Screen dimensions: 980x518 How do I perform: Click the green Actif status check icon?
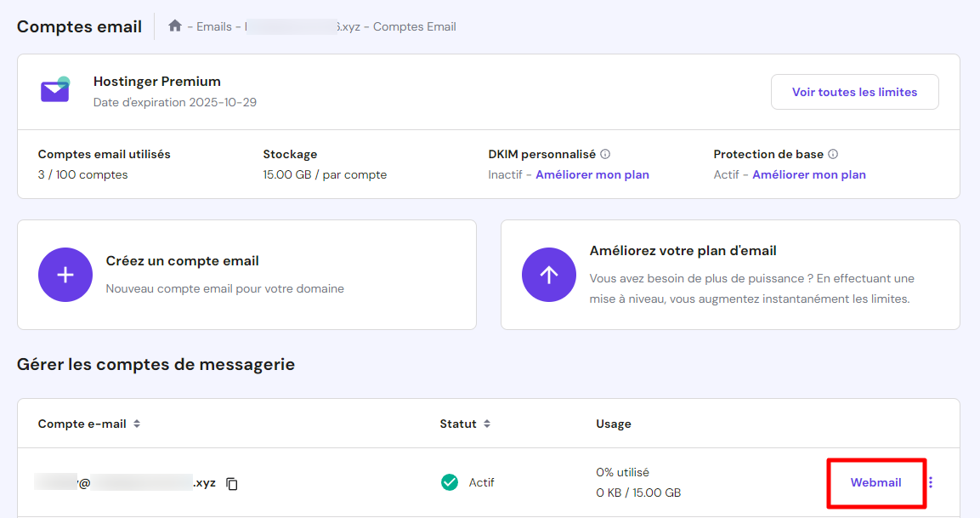(449, 482)
